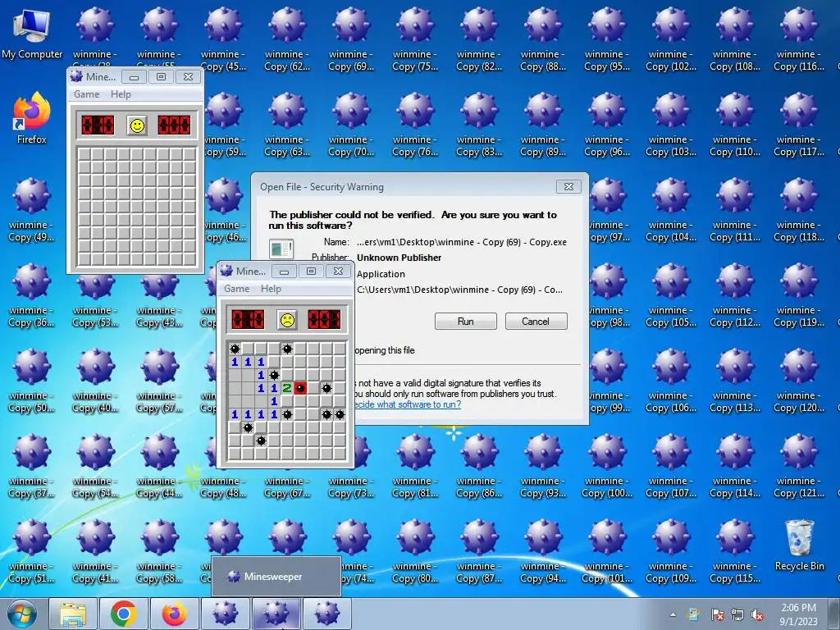The image size is (840, 630).
Task: Select winmine - Copy (63...) desktop icon
Action: click(x=287, y=125)
